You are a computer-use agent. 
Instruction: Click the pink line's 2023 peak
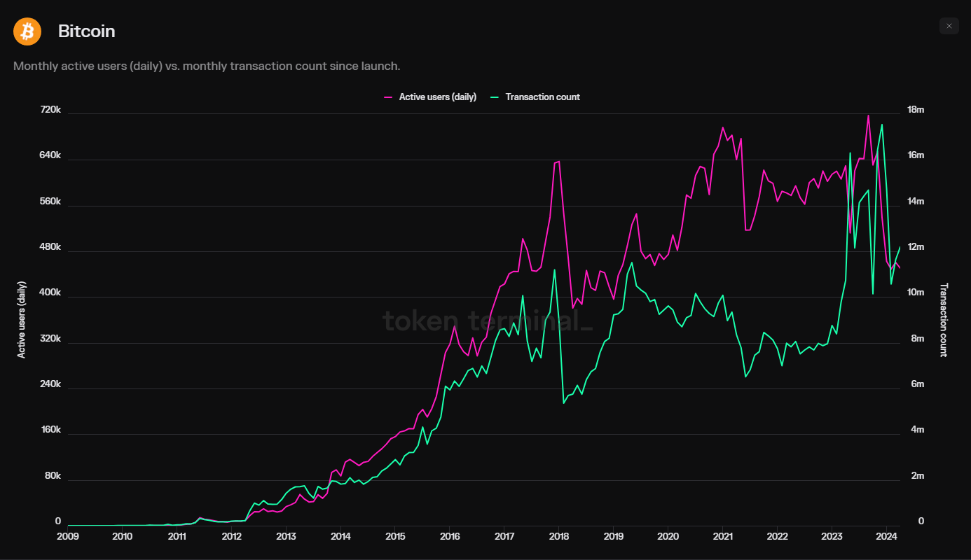(868, 116)
